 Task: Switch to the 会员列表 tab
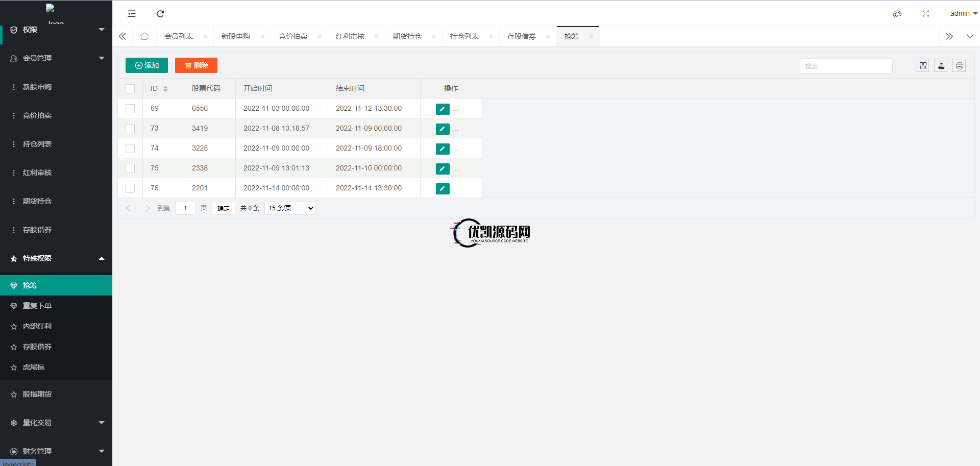[x=179, y=36]
